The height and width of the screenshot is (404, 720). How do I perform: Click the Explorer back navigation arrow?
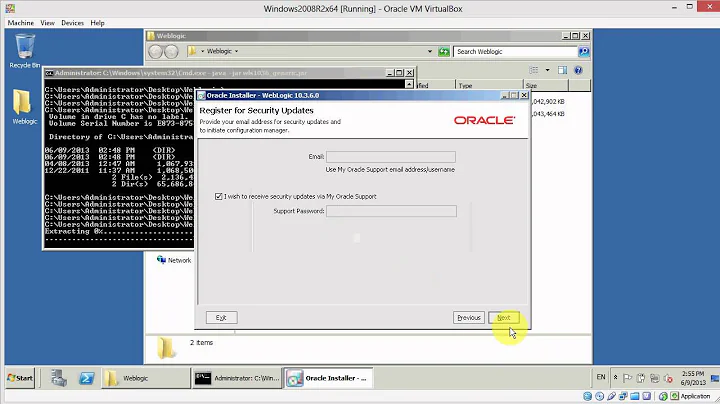(x=155, y=51)
